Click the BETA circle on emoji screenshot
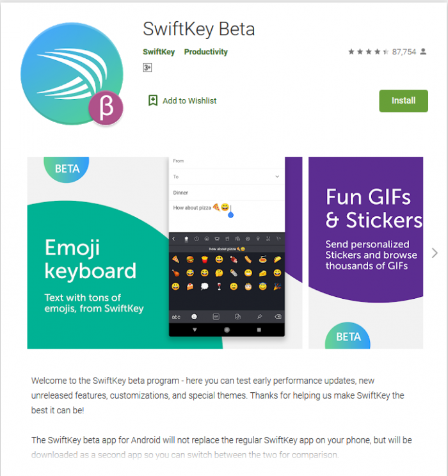The image size is (448, 476). point(67,169)
